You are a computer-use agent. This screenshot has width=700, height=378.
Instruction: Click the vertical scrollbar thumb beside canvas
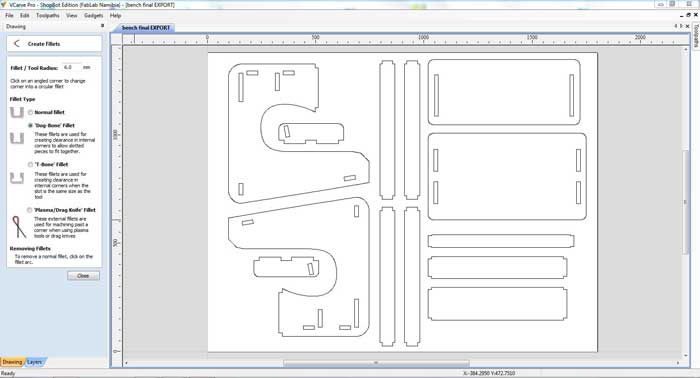686,202
